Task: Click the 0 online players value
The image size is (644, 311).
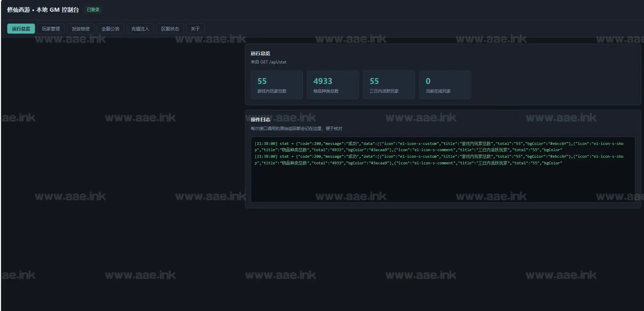Action: 428,81
